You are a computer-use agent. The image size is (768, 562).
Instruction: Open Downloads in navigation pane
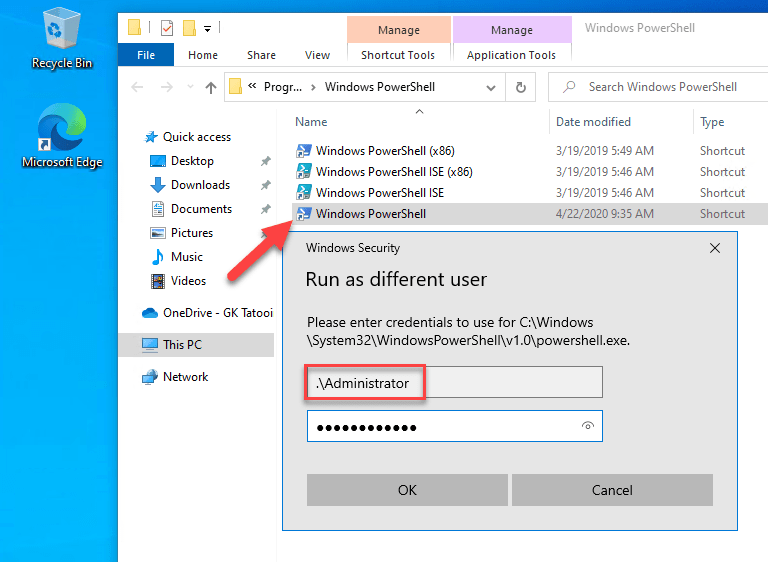click(200, 185)
